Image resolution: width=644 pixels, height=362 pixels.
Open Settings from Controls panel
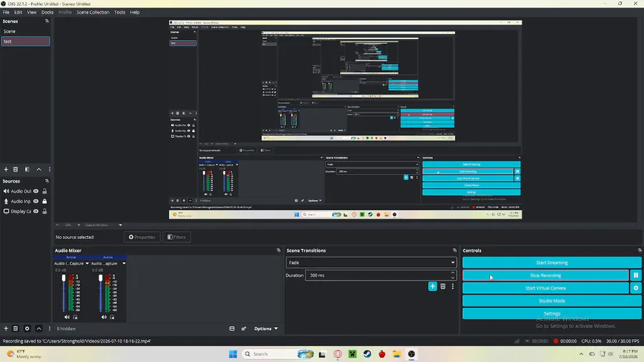click(x=552, y=313)
